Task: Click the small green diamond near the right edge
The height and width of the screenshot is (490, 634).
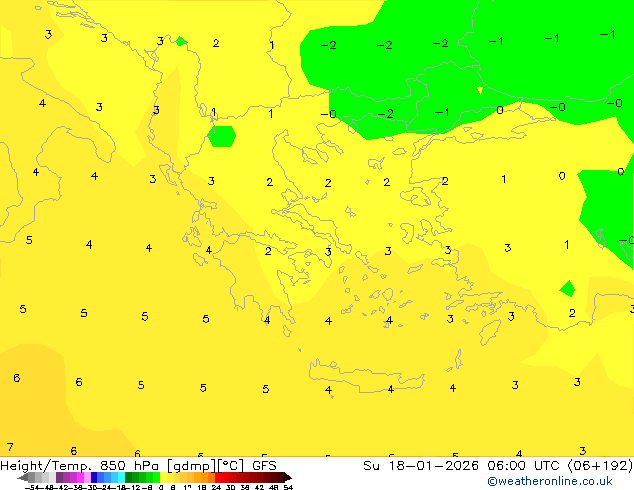Action: click(567, 289)
